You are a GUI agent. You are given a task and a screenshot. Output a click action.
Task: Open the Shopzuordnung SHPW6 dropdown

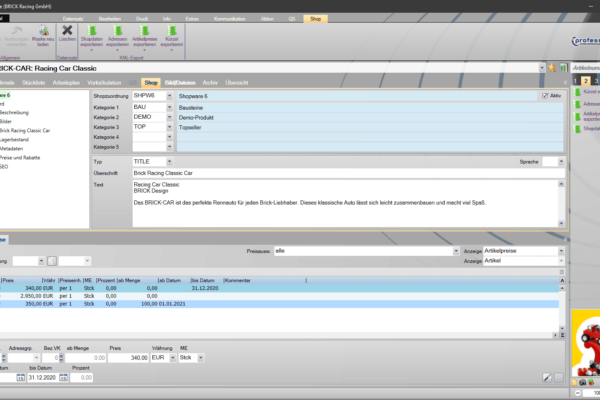(x=170, y=95)
